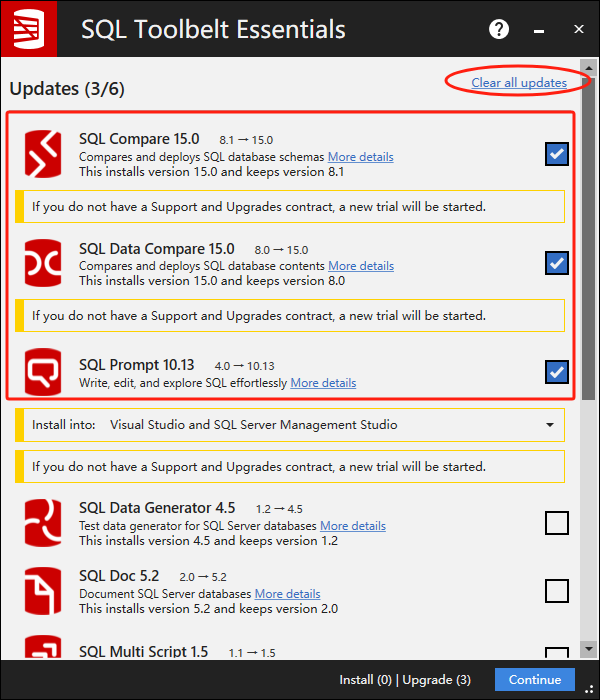Click the SQL Doc product icon
The height and width of the screenshot is (700, 600).
click(43, 591)
